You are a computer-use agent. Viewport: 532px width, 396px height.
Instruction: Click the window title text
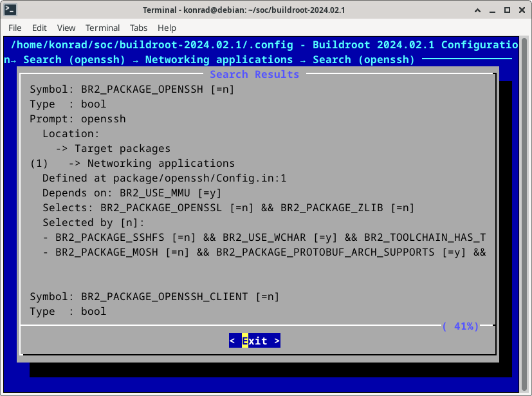coord(244,10)
